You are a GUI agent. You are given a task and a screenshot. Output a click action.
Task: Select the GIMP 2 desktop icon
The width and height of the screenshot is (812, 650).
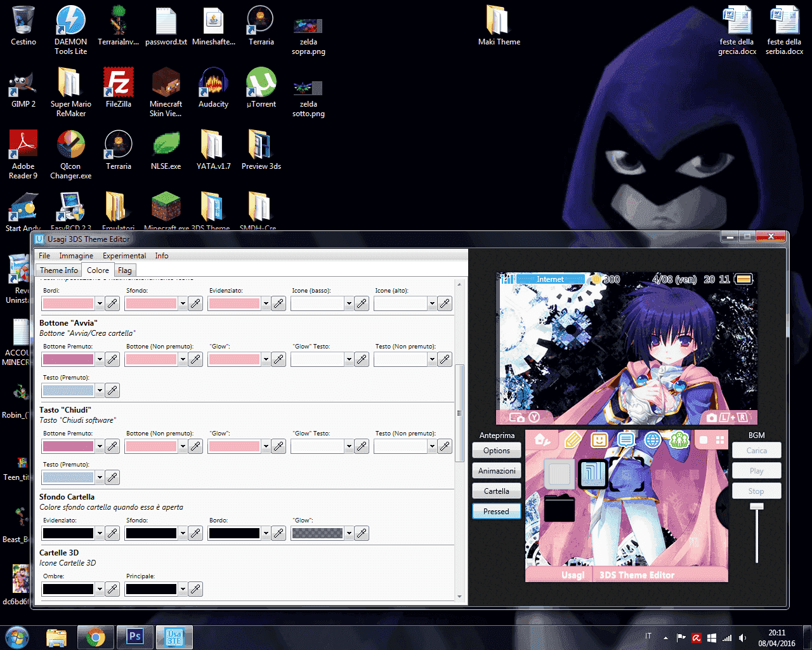pyautogui.click(x=23, y=89)
